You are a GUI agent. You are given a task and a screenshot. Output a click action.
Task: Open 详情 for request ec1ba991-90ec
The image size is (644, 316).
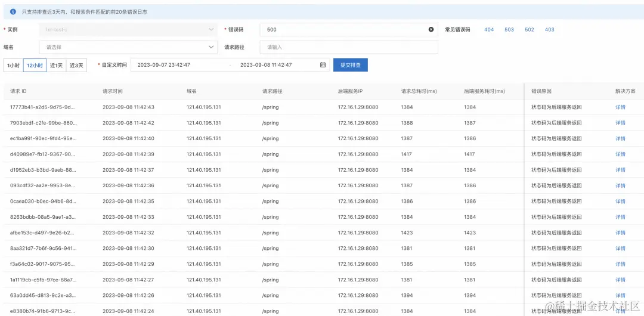620,138
